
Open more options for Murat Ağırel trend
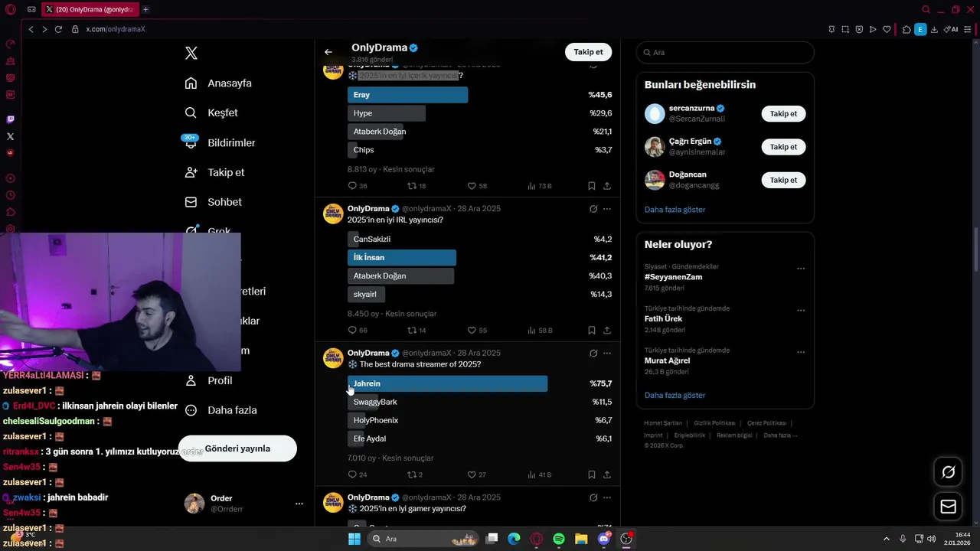801,352
